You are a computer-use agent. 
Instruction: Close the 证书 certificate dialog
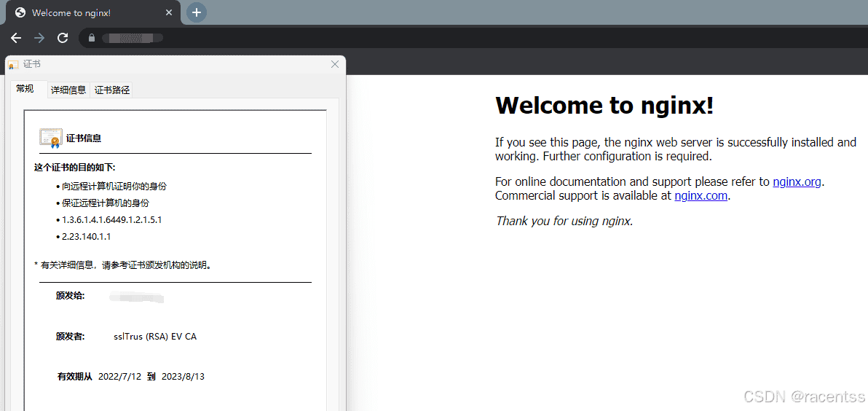pos(335,64)
